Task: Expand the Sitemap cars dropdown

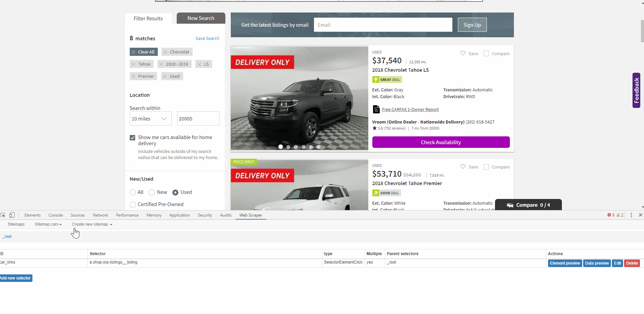Action: [48, 224]
